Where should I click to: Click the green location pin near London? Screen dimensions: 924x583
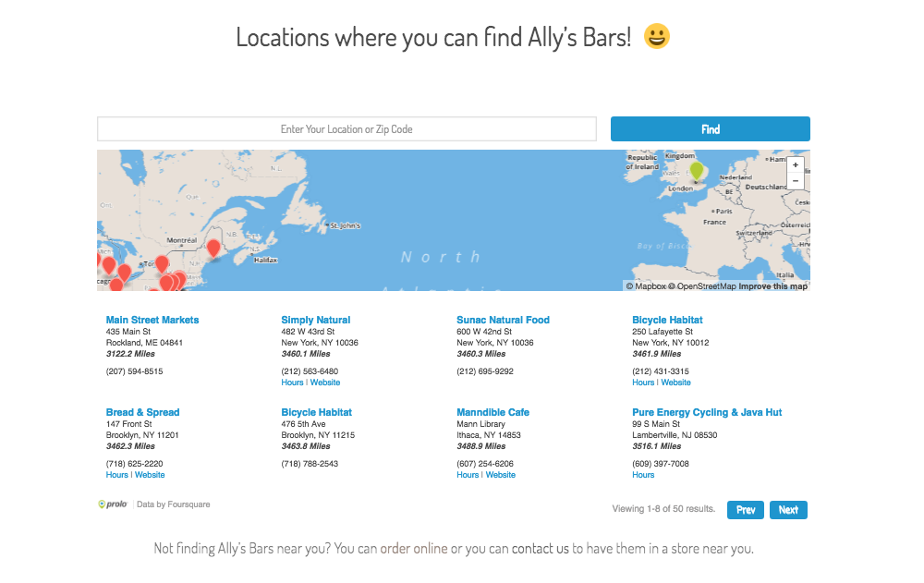697,171
